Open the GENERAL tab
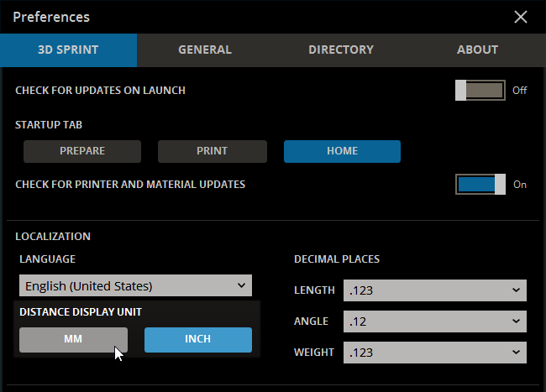546x392 pixels. pyautogui.click(x=204, y=50)
